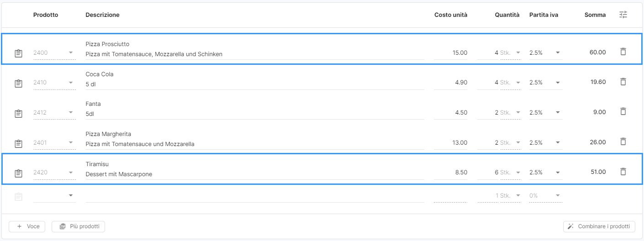
Task: Click the Descrizione column header
Action: pyautogui.click(x=102, y=15)
